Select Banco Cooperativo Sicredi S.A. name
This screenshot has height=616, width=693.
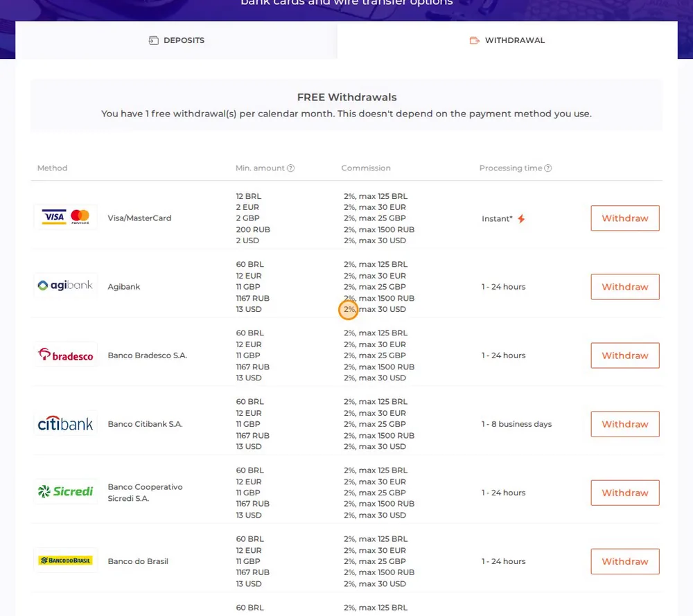145,493
